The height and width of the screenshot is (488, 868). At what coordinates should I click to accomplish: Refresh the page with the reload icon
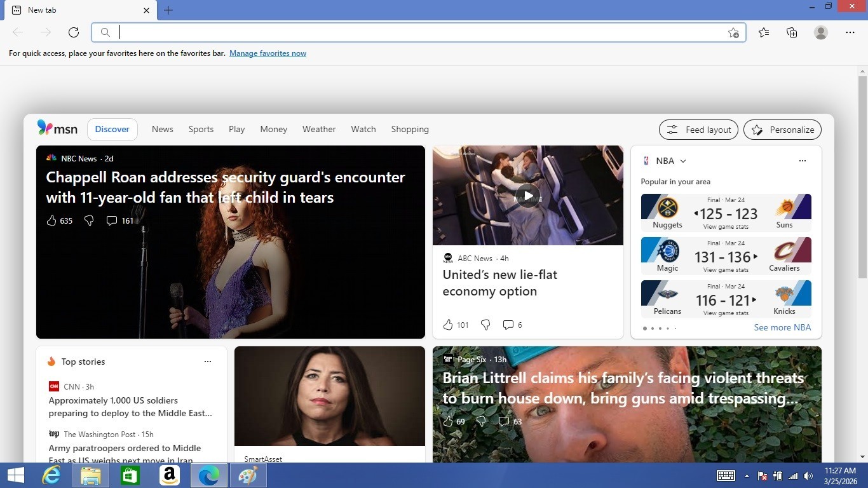74,32
